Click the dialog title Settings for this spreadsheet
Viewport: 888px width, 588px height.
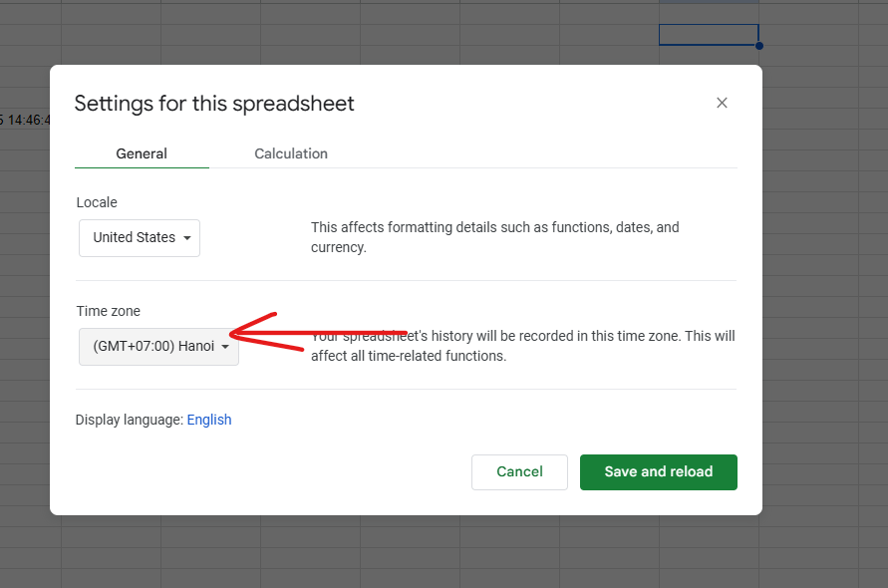pos(214,104)
